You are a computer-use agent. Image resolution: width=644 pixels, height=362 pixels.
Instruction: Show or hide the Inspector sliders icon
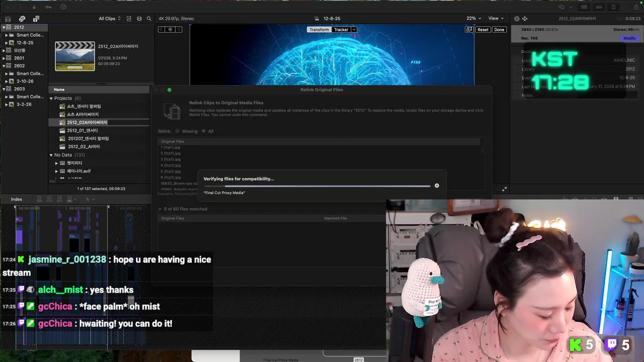(x=613, y=7)
